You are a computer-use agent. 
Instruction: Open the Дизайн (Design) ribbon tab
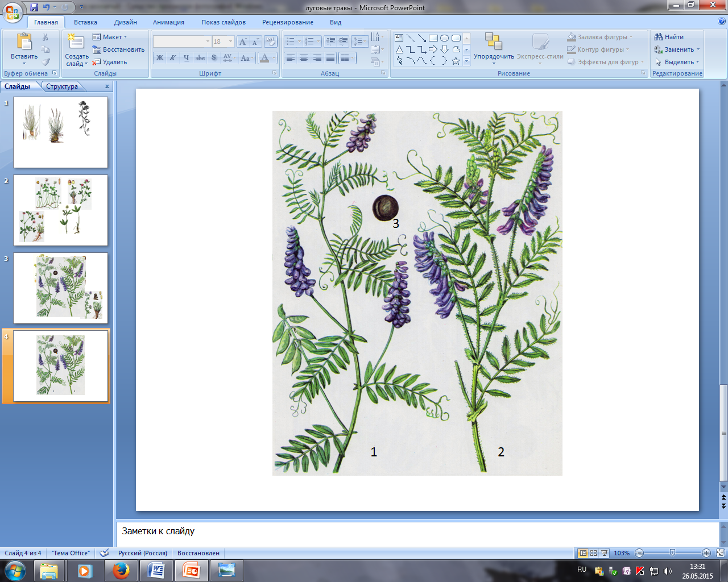(126, 22)
